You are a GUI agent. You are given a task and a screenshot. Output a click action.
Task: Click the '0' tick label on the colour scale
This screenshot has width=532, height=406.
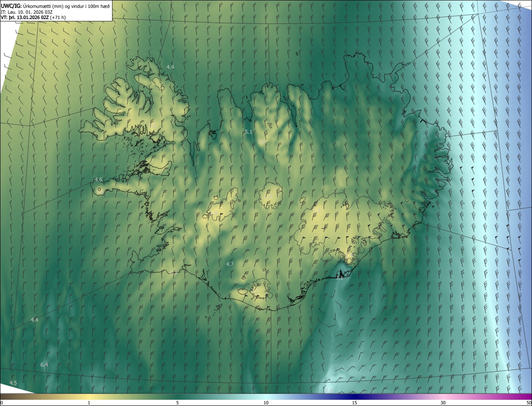pos(1,403)
